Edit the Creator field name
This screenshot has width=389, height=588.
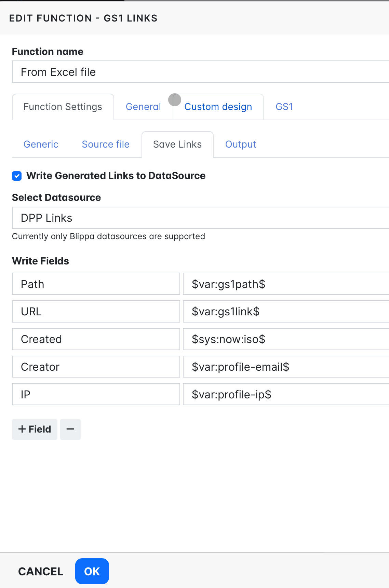coord(96,367)
